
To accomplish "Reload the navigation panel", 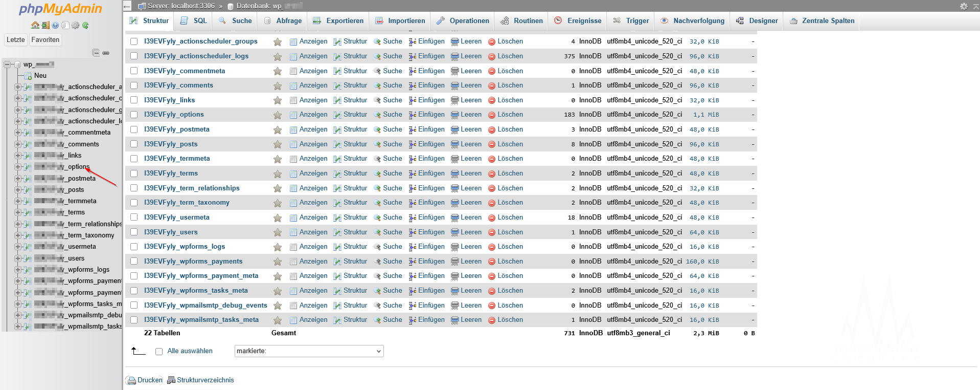I will 85,25.
